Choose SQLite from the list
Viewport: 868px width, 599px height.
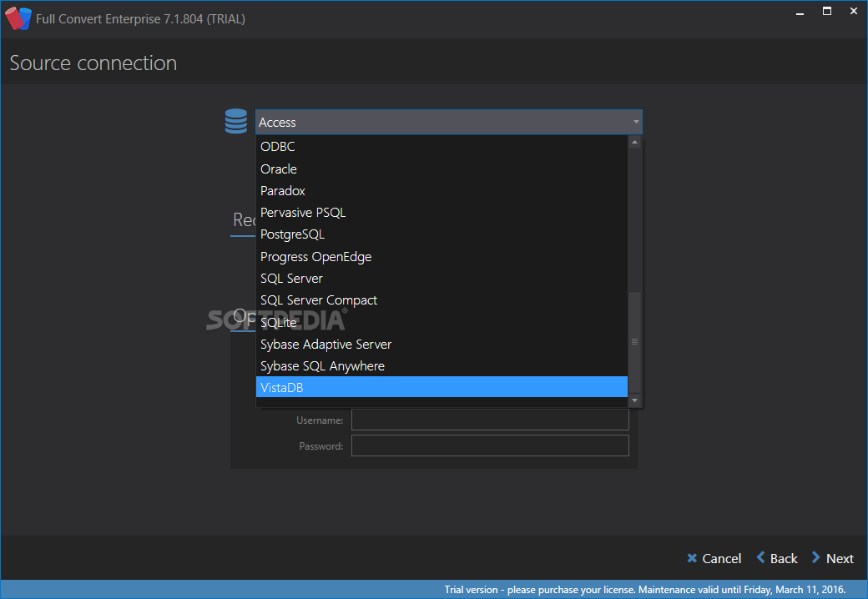442,322
